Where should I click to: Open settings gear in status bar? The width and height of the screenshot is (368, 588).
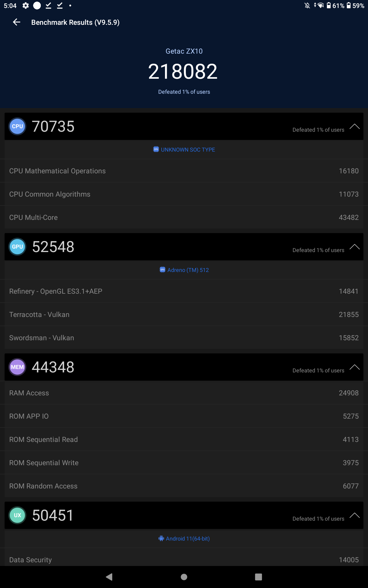[26, 6]
